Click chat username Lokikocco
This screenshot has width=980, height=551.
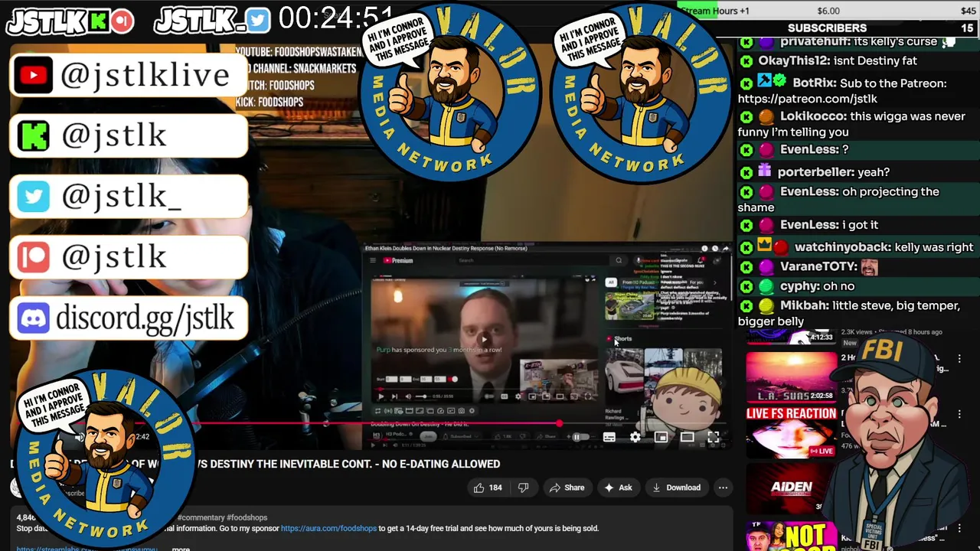[813, 116]
